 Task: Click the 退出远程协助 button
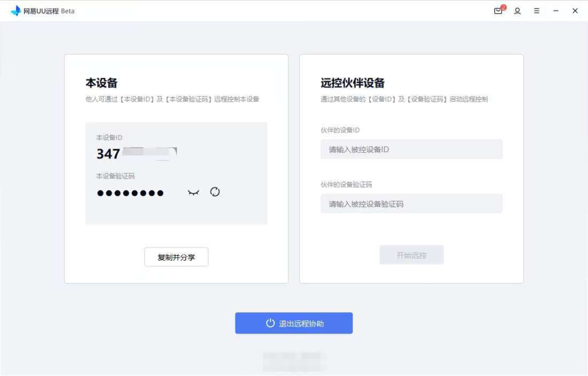click(x=293, y=323)
